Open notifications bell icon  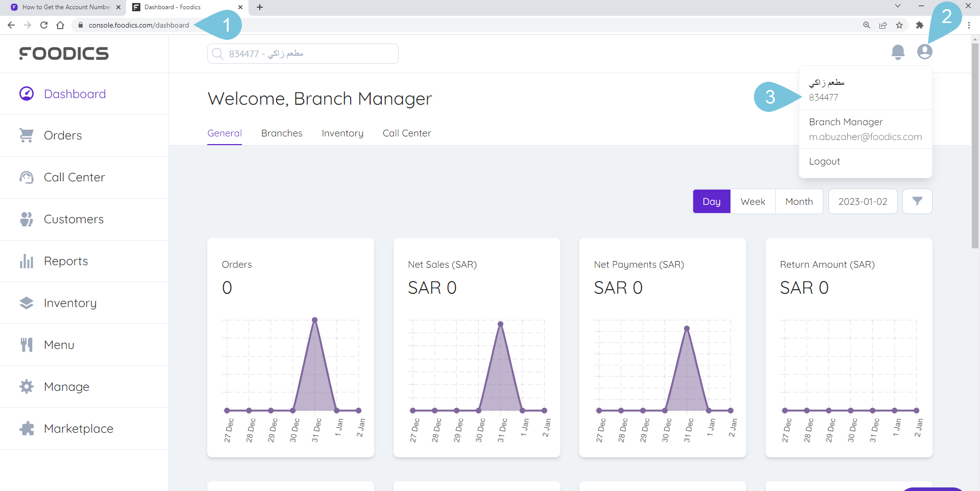point(898,52)
